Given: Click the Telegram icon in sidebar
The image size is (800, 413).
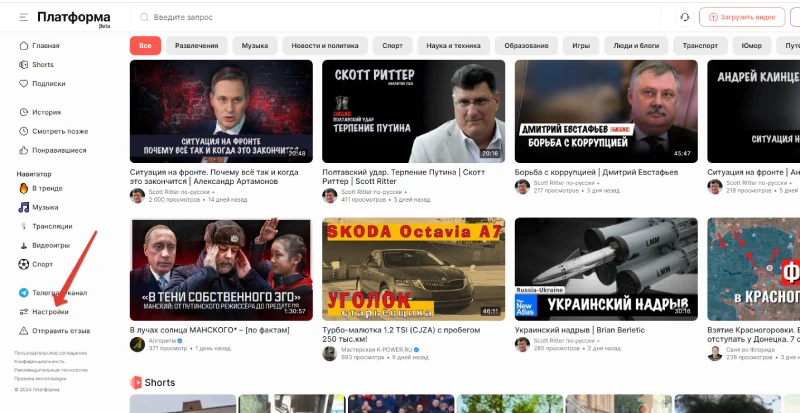Looking at the screenshot, I should click(23, 293).
